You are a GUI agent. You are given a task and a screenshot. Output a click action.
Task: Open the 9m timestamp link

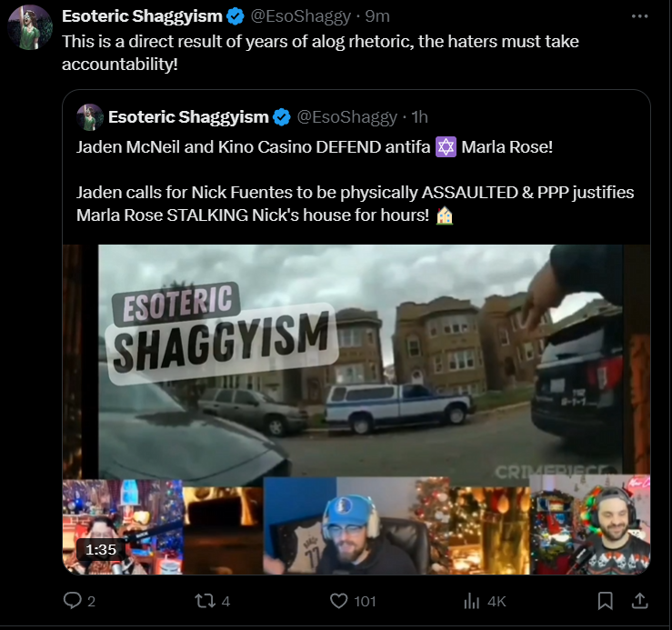[377, 16]
